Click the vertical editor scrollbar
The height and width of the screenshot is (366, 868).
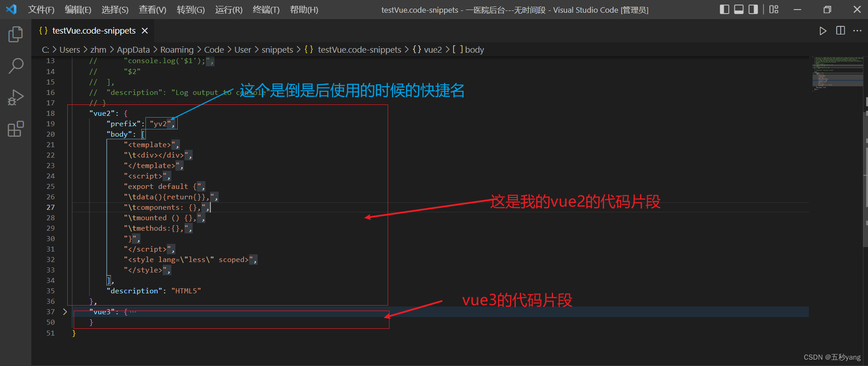point(865,179)
